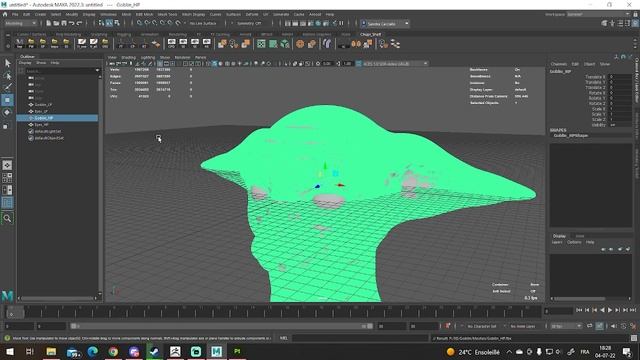Open the user account dropdown

click(385, 24)
